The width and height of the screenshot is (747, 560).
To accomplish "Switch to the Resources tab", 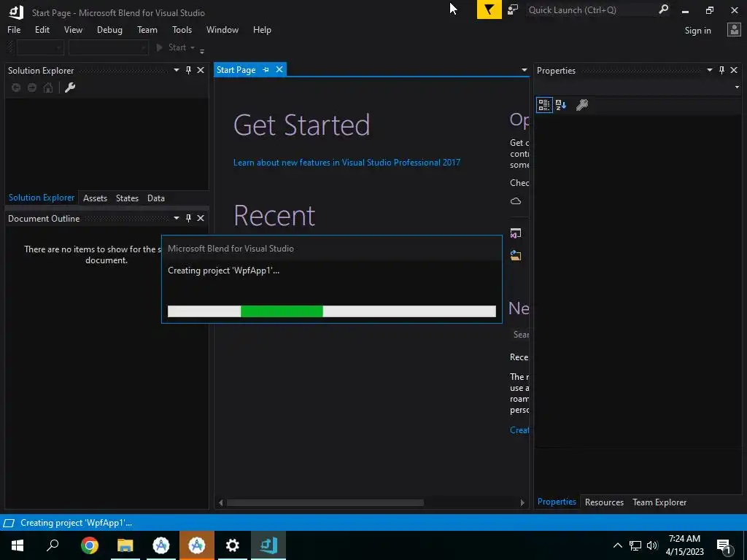I will pos(604,502).
